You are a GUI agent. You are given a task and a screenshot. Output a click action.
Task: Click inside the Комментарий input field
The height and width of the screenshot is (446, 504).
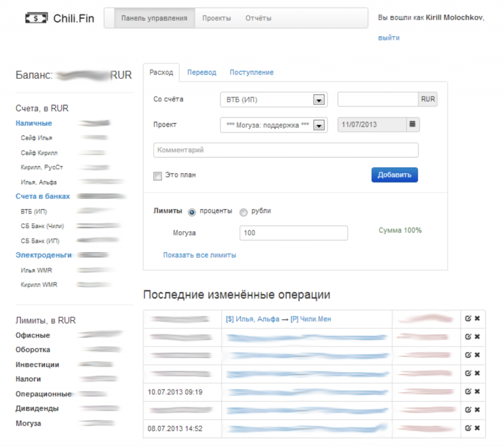pyautogui.click(x=285, y=150)
